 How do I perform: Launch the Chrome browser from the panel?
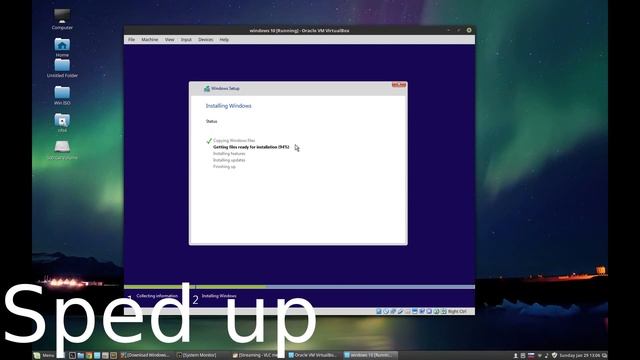tap(89, 356)
